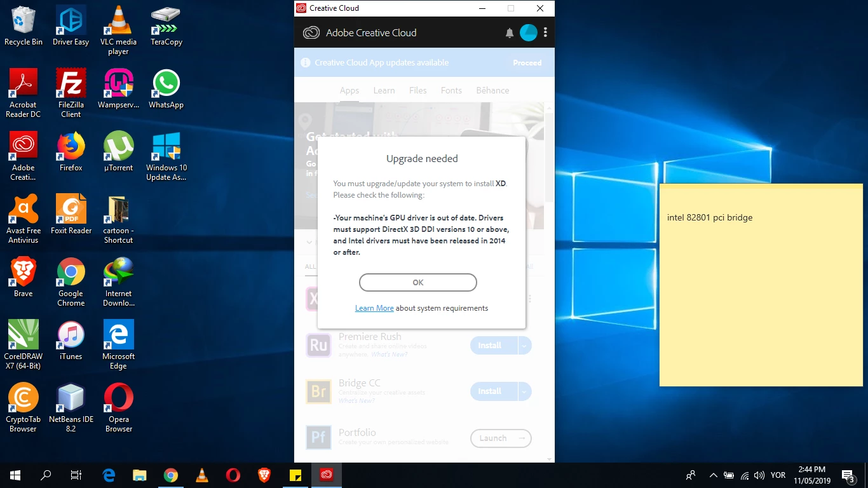This screenshot has width=868, height=488.
Task: Open the volume control in tray
Action: pyautogui.click(x=759, y=475)
